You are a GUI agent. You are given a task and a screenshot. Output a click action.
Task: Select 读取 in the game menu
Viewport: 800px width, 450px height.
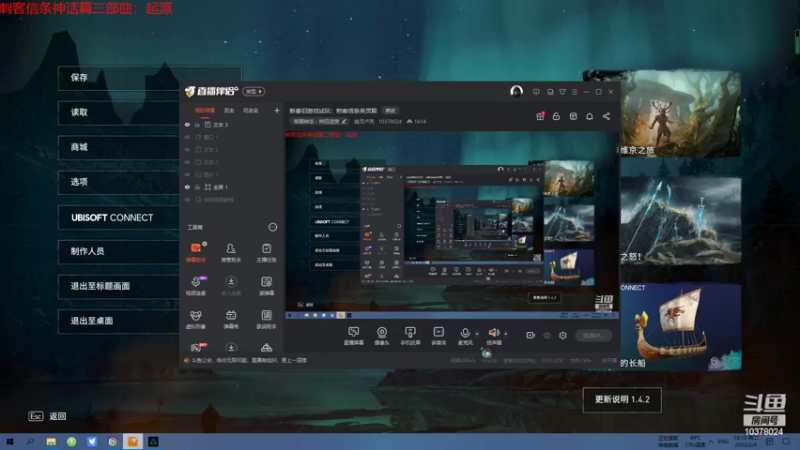tap(118, 112)
